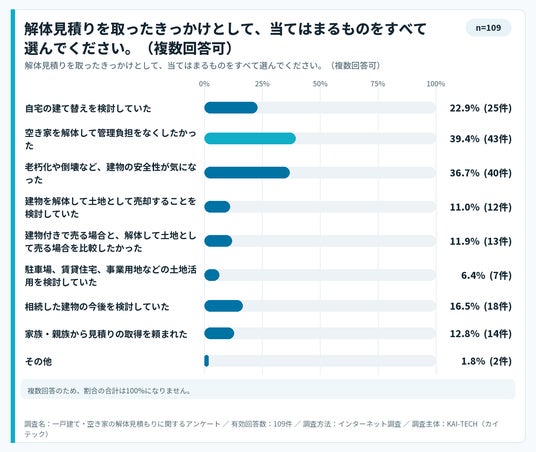This screenshot has height=452, width=536.
Task: Click the 36.7% bar for 老朽化や倒壊
Action: [x=247, y=173]
